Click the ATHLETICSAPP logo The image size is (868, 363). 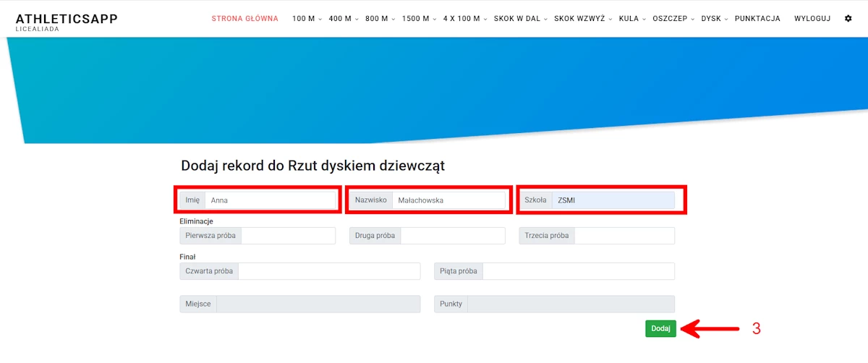[x=67, y=19]
